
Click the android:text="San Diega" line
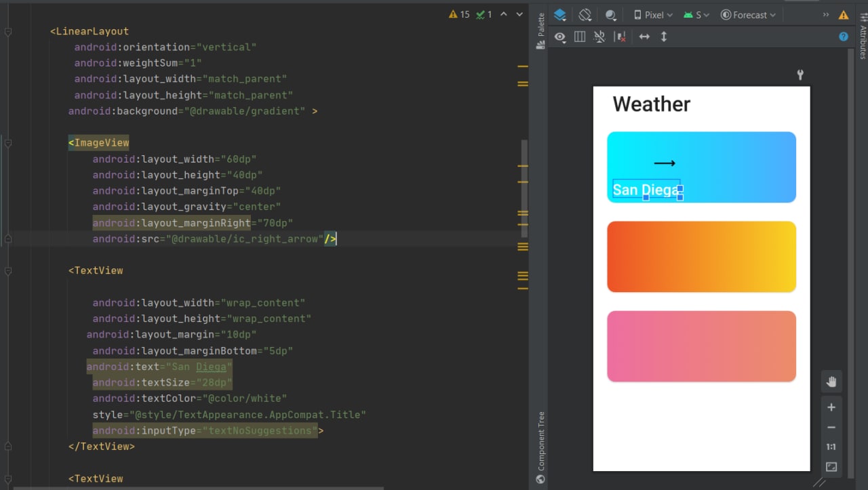pos(159,367)
